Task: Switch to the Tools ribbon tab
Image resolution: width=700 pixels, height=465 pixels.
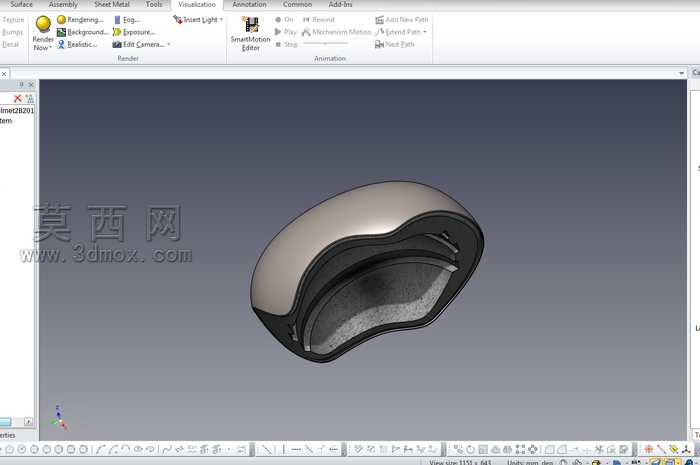Action: (x=154, y=4)
